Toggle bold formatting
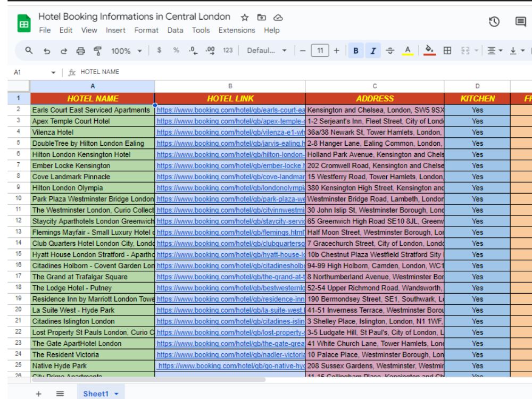Image resolution: width=532 pixels, height=399 pixels. pos(355,51)
